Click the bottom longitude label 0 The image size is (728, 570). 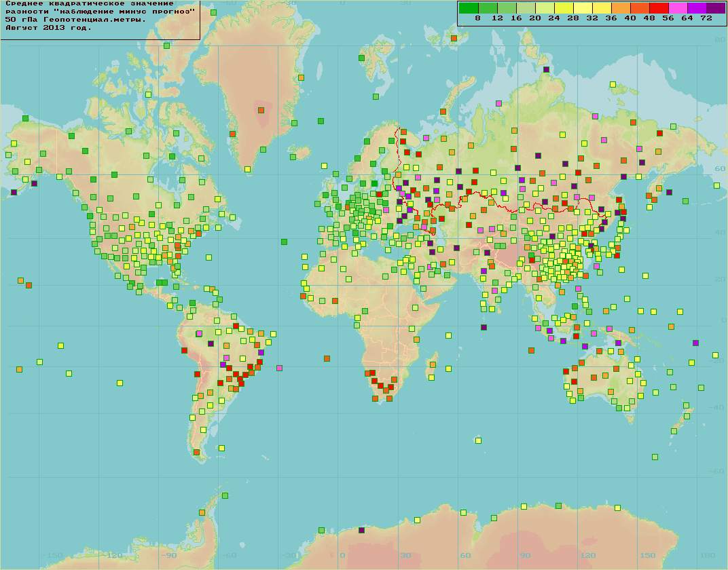tap(343, 556)
